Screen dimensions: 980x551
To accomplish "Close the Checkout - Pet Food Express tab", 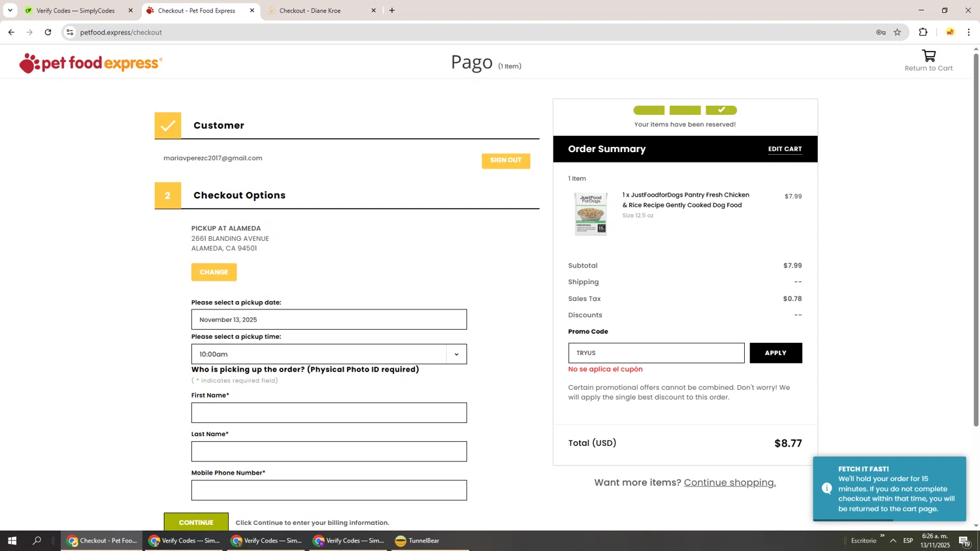I will pyautogui.click(x=252, y=10).
